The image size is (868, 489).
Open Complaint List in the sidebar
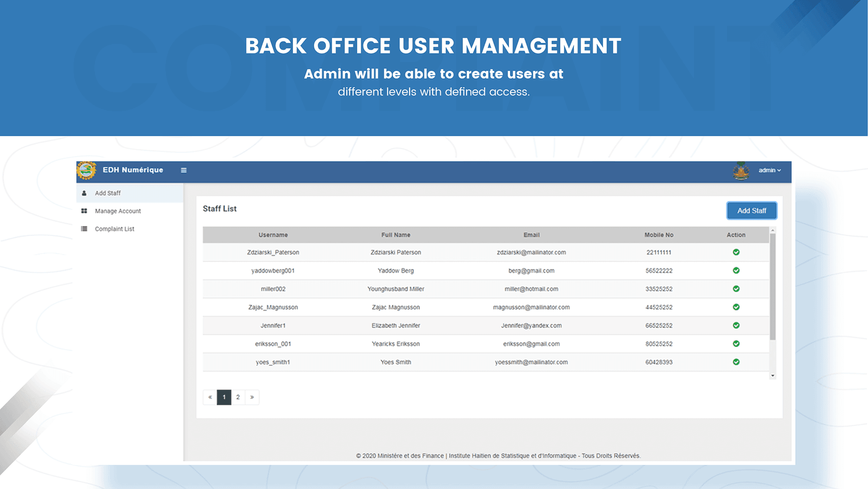(114, 229)
